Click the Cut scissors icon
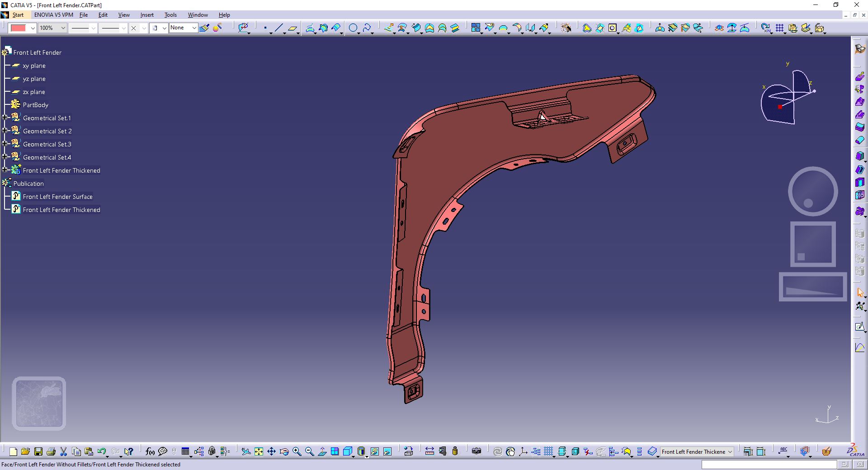Screen dimensions: 868x470 coord(64,451)
